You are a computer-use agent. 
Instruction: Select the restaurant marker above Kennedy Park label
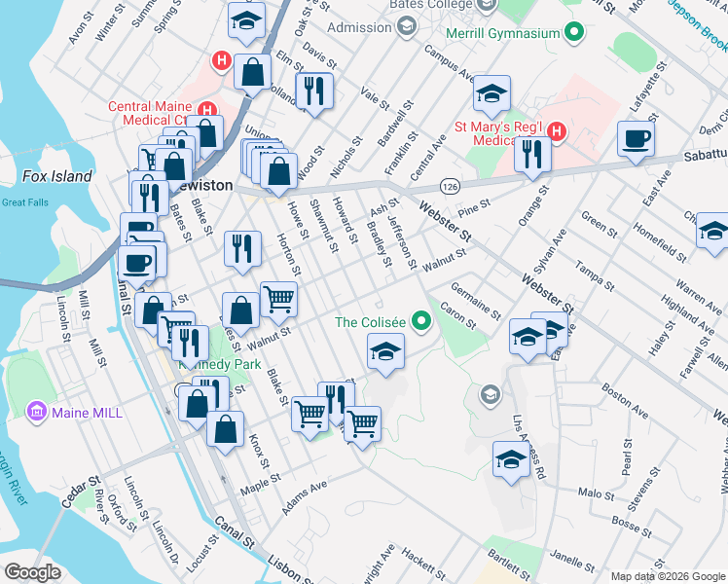[x=190, y=347]
